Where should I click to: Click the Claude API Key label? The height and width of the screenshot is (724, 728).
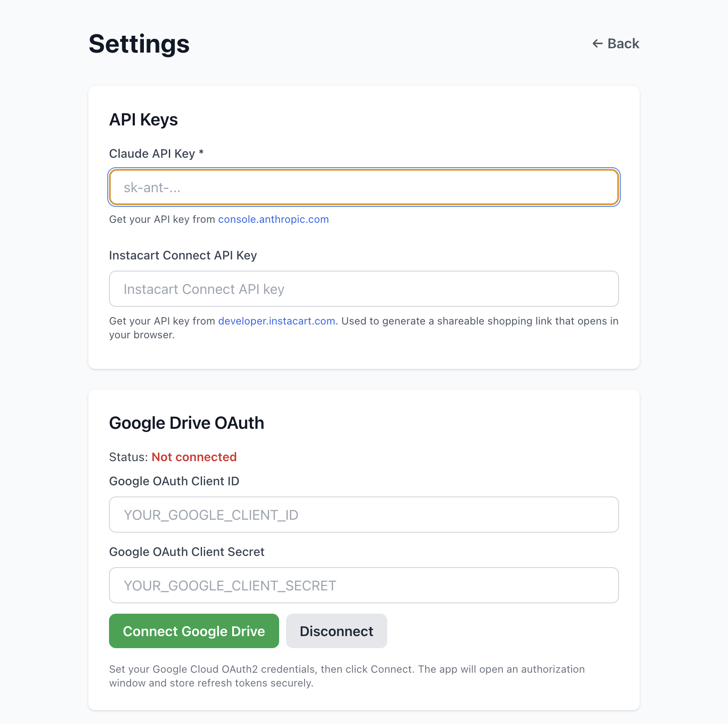pos(152,154)
